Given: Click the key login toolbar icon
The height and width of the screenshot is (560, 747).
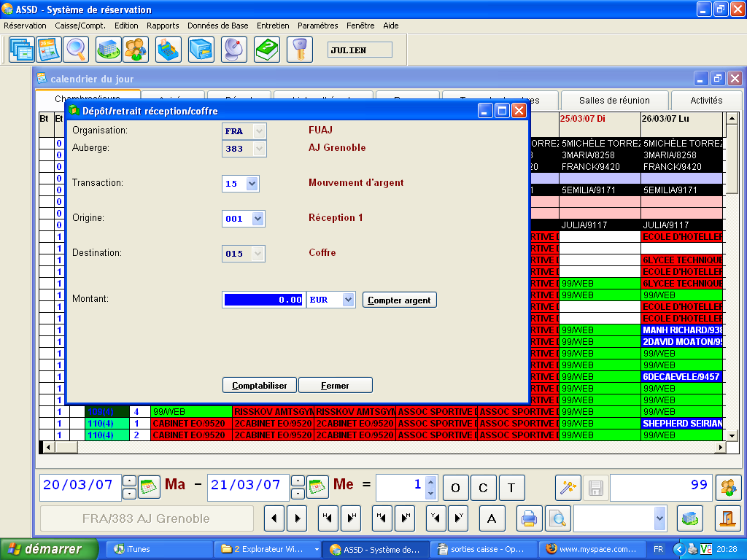Looking at the screenshot, I should (300, 50).
